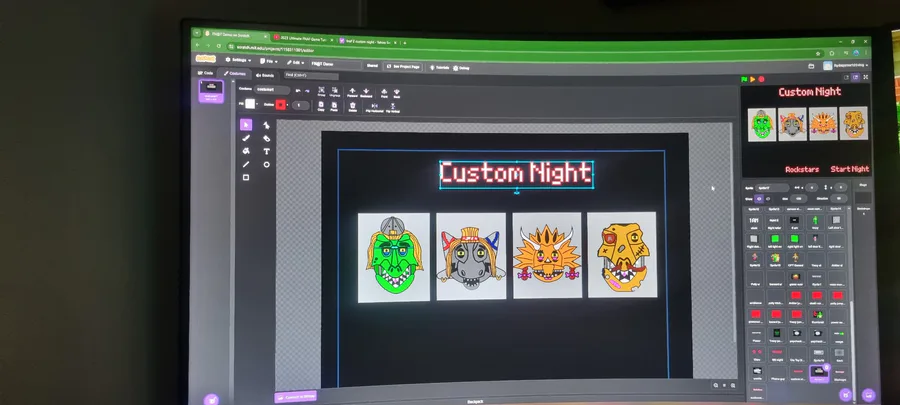Pick the Circle tool
Viewport: 900px width, 405px height.
click(266, 165)
